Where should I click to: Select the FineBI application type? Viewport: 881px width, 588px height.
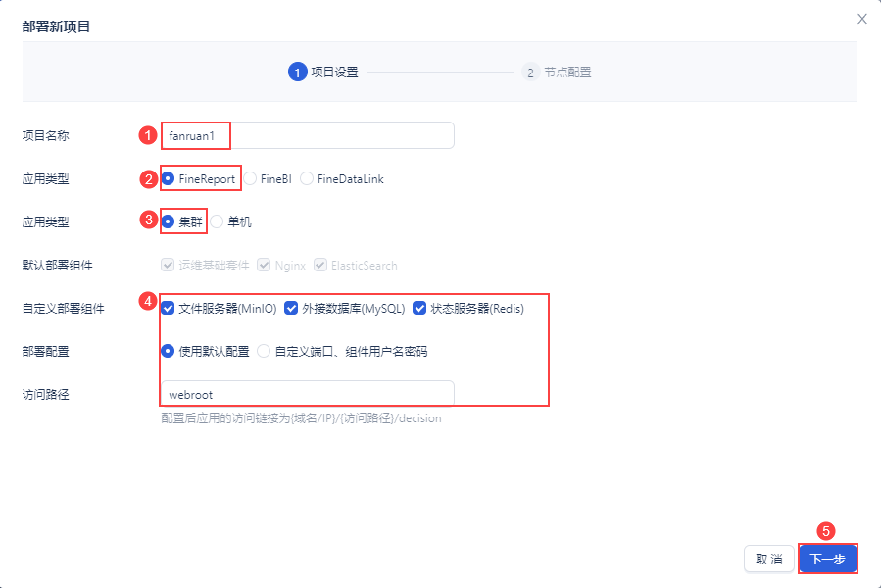tap(268, 178)
